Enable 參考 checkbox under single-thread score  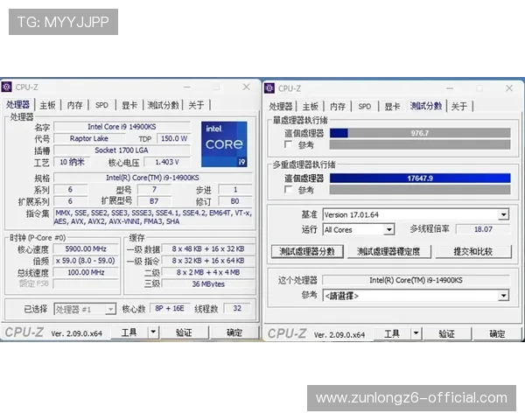tap(288, 144)
